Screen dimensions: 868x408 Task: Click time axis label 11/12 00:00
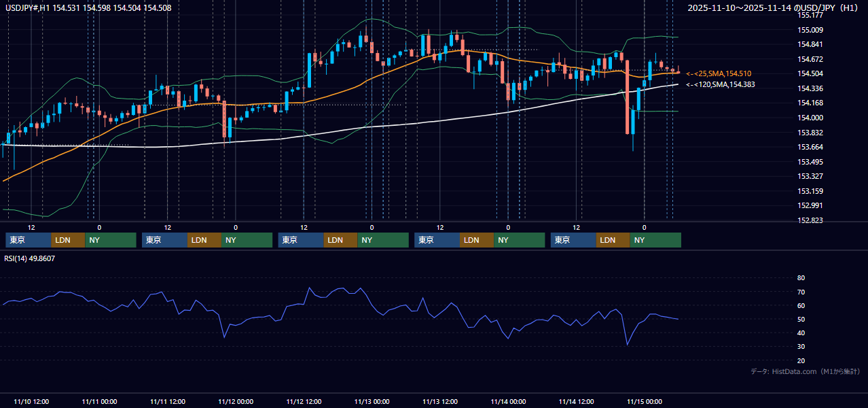tap(236, 401)
